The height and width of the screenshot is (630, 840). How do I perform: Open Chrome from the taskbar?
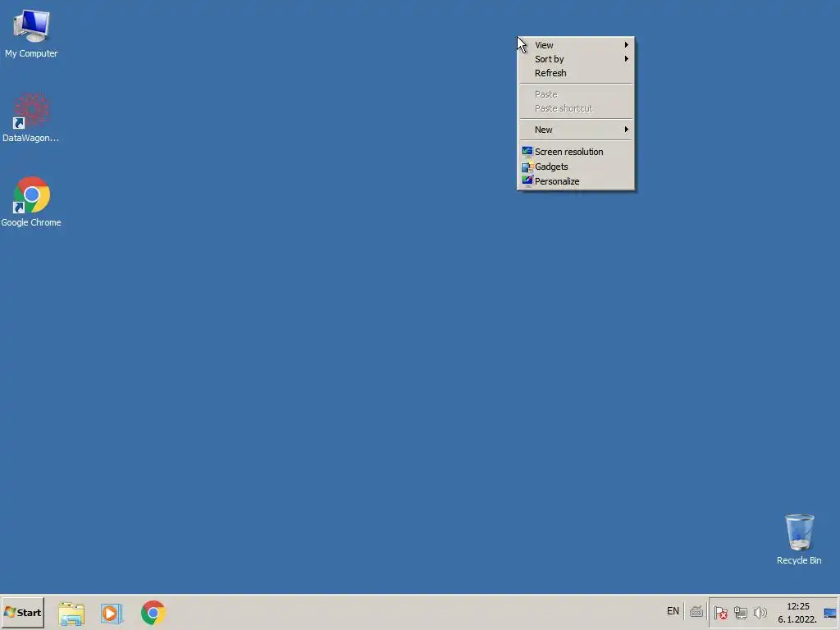pos(153,613)
